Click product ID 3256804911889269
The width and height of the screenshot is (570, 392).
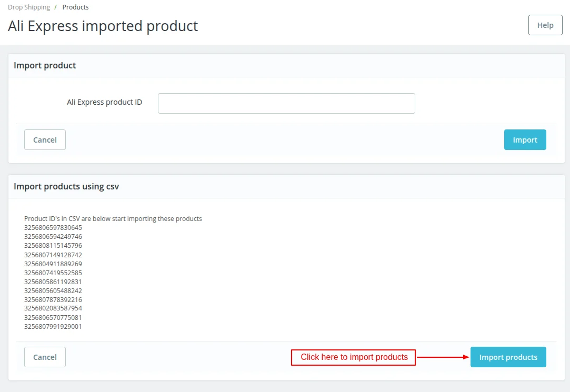pos(53,264)
